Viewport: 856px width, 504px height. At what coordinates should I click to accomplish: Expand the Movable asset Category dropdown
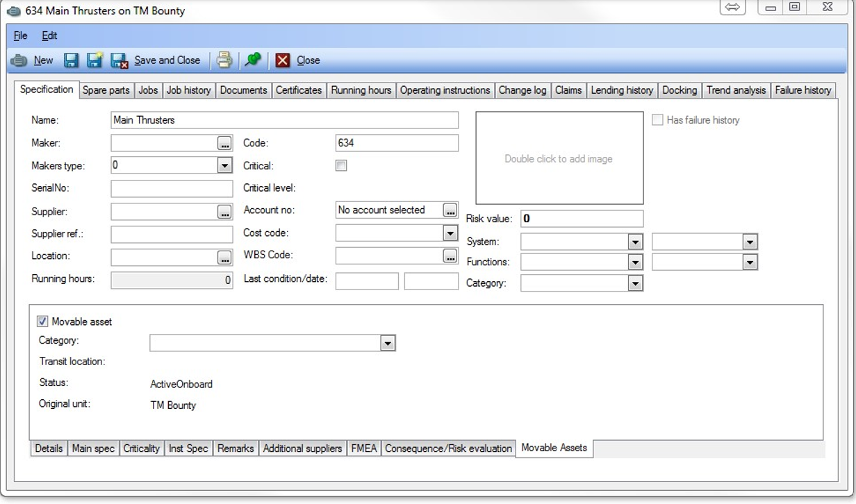387,343
